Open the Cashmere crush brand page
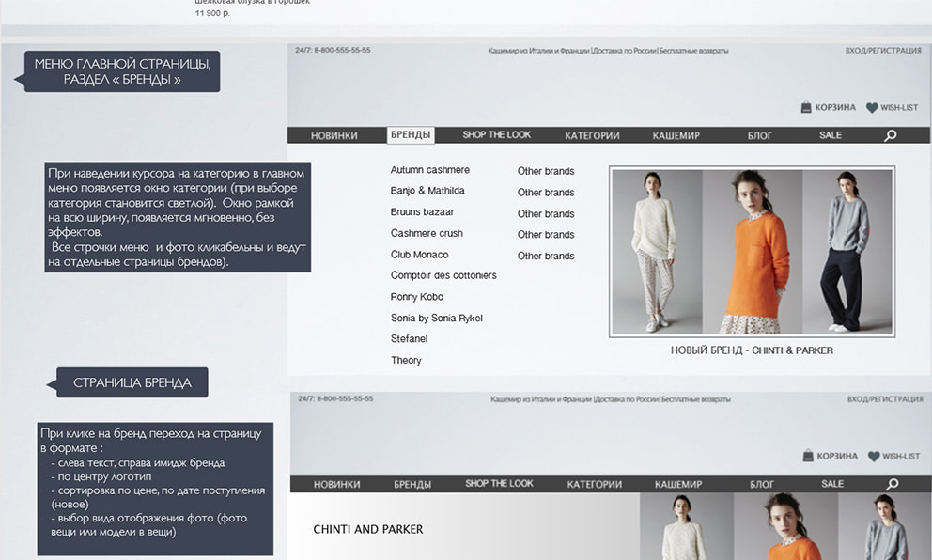Screen dimensions: 932x560 click(427, 233)
